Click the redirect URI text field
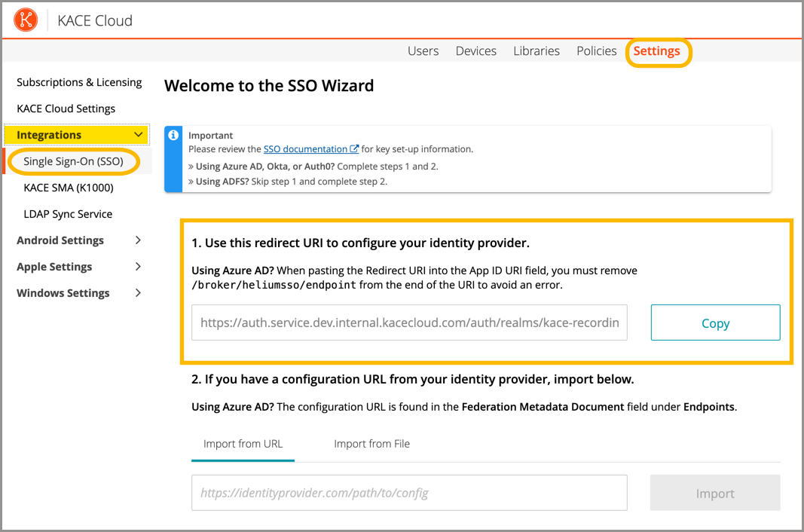 tap(409, 323)
